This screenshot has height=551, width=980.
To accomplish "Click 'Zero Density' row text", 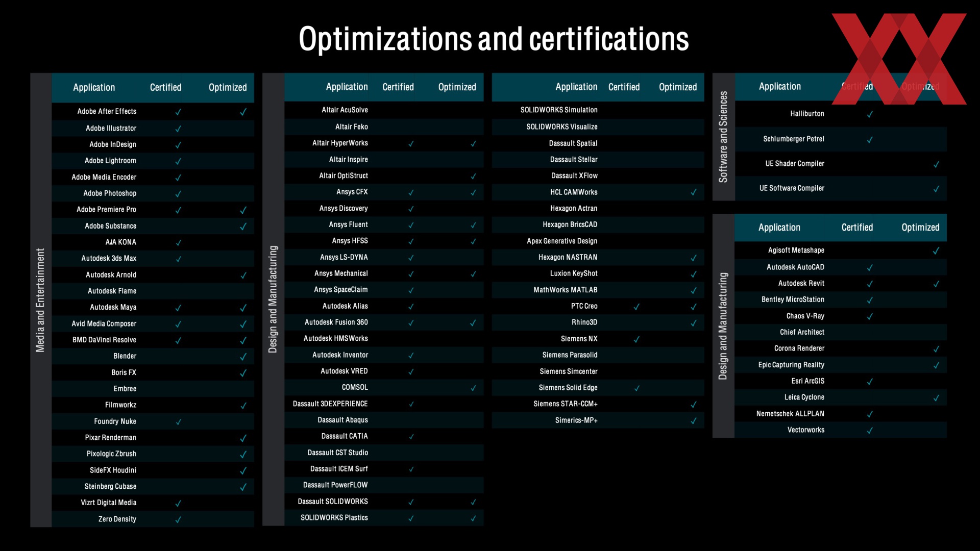I will click(117, 519).
